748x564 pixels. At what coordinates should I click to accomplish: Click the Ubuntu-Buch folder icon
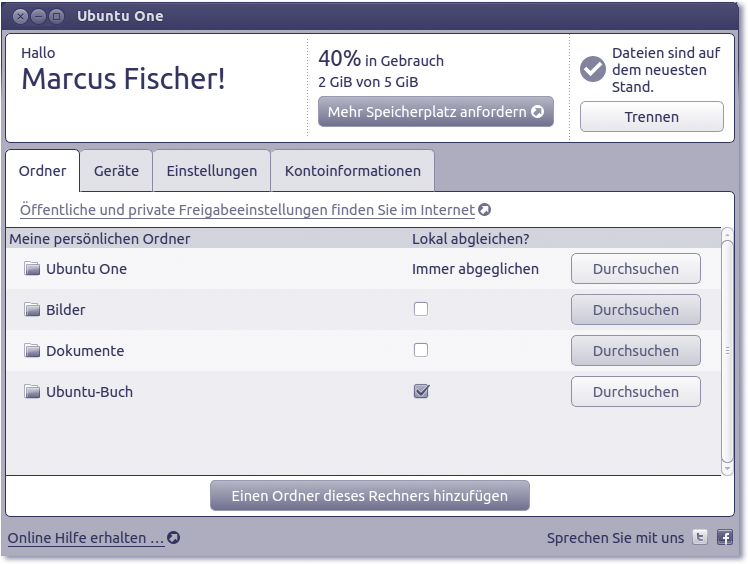(x=32, y=392)
